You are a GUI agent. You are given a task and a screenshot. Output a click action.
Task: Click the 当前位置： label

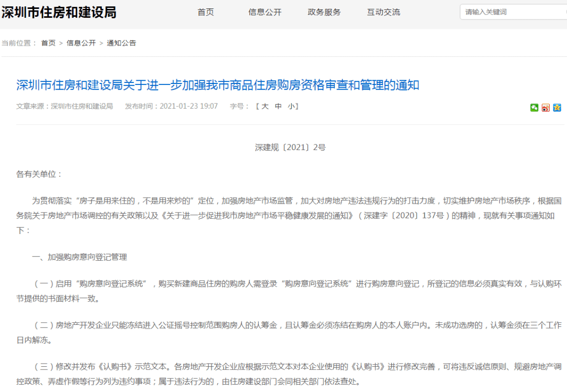(19, 43)
